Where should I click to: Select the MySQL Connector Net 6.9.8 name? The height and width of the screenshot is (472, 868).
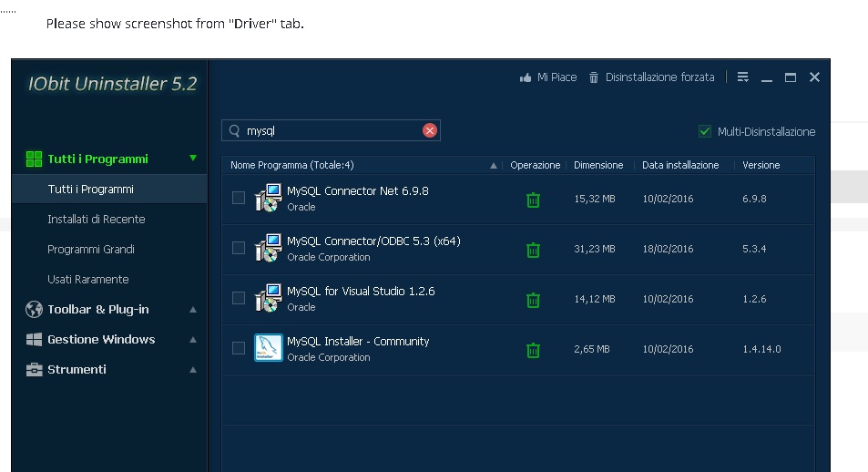358,191
